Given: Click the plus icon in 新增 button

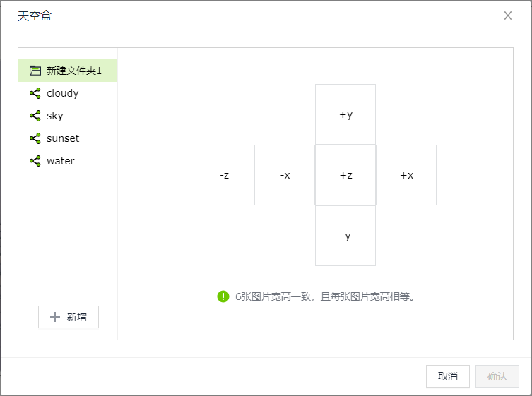Looking at the screenshot, I should [55, 318].
